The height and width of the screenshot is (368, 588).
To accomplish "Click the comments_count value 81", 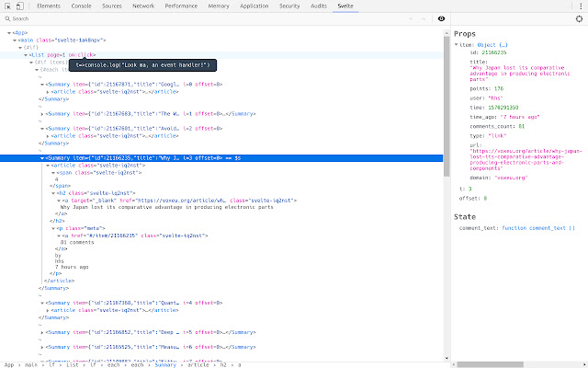I will [x=522, y=127].
